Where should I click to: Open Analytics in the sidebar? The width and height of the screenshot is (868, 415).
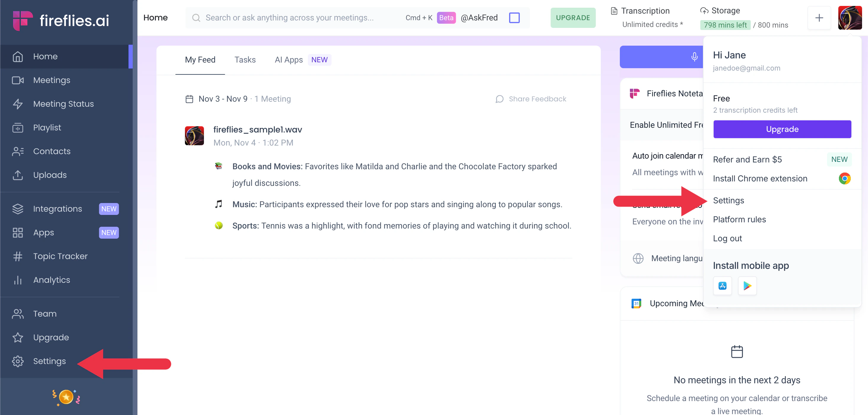pos(51,280)
